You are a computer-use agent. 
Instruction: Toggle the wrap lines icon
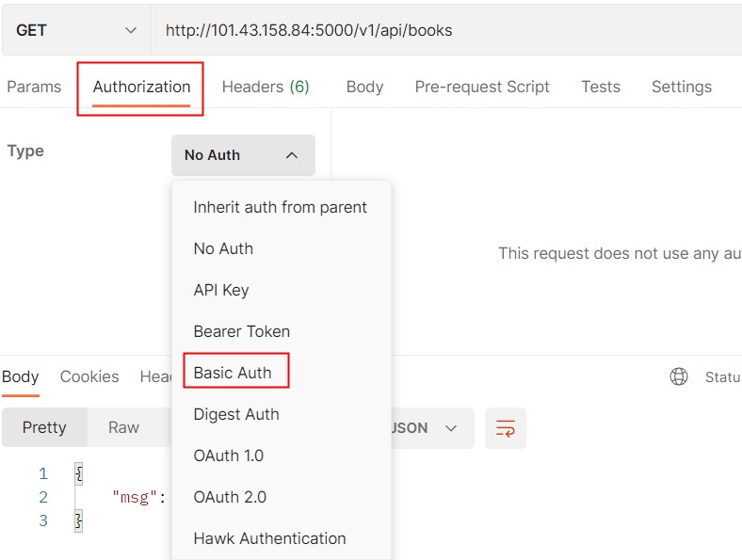pos(506,428)
